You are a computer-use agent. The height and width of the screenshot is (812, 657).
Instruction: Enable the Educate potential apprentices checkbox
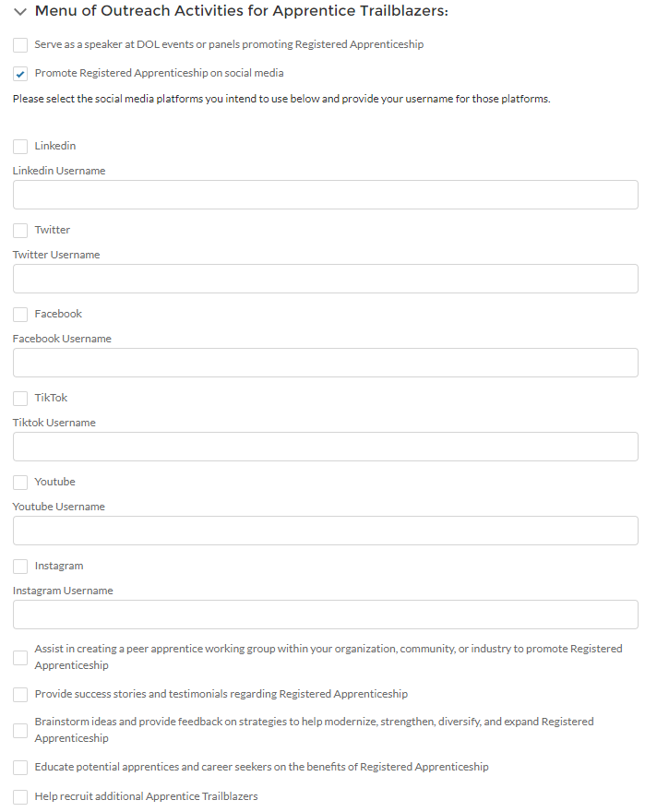[20, 768]
